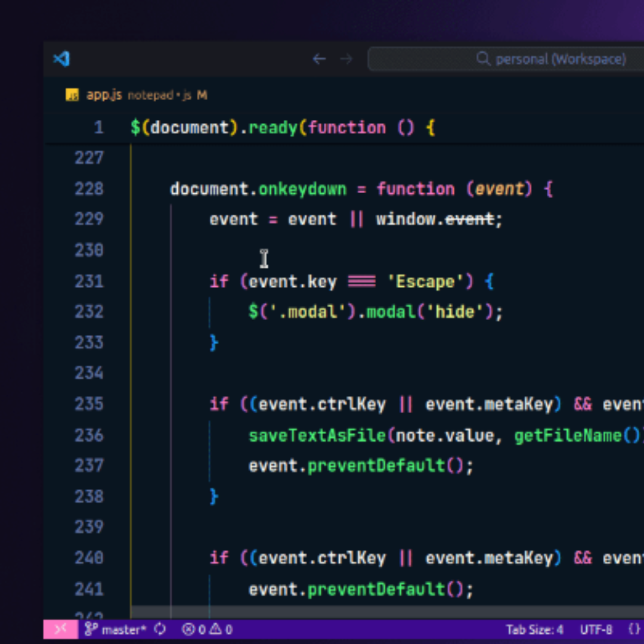
Task: Click line number 228 in the gutter
Action: 89,189
